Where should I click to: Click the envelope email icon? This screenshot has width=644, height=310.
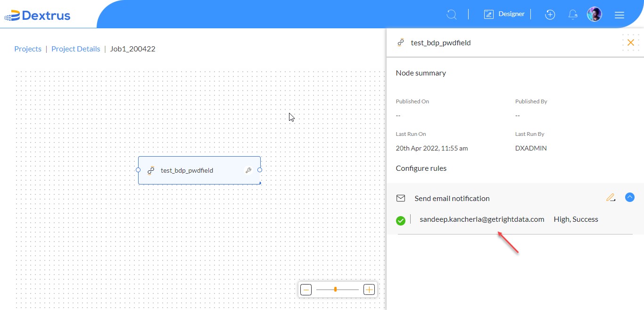click(x=401, y=198)
